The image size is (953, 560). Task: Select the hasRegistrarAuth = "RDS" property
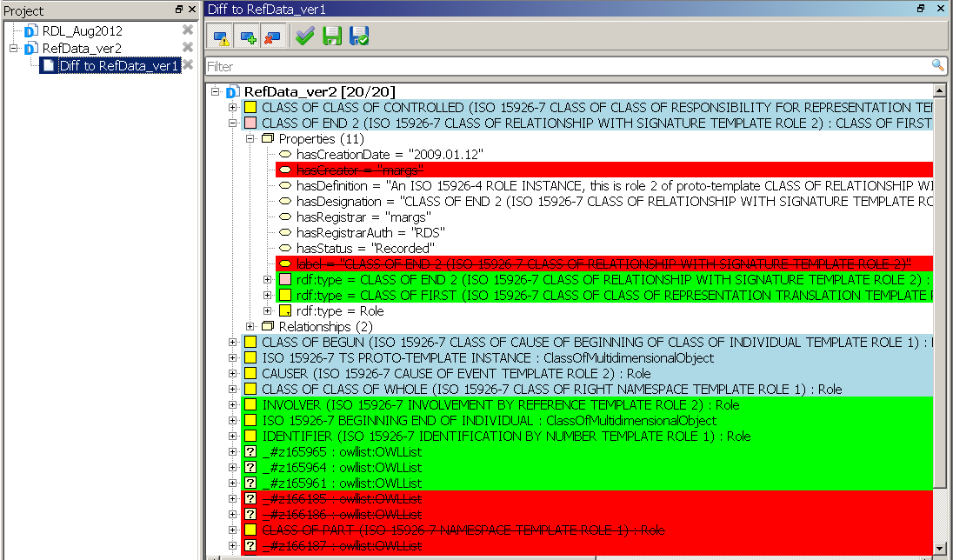(x=370, y=232)
